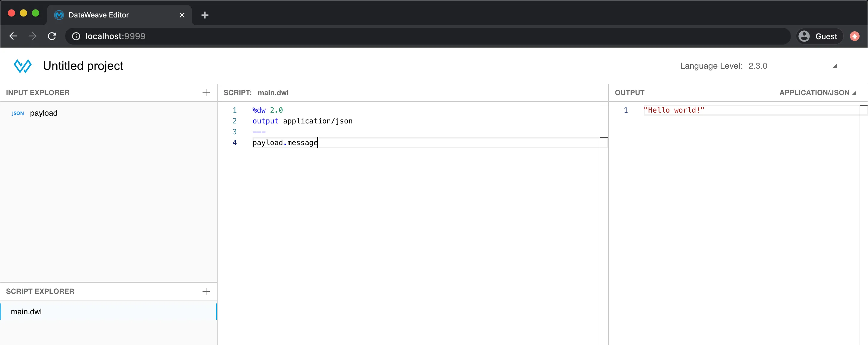Click the Untitled project title
Viewport: 868px width, 345px height.
[x=83, y=66]
